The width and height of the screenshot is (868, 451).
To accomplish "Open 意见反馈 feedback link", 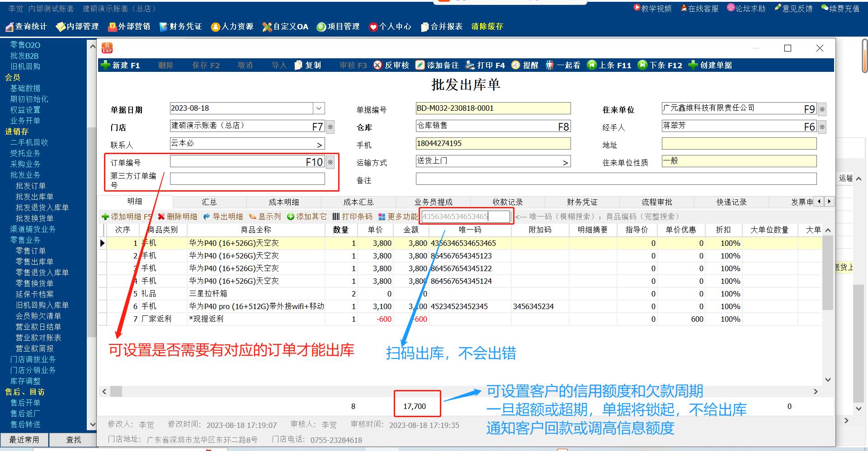I will pos(793,8).
